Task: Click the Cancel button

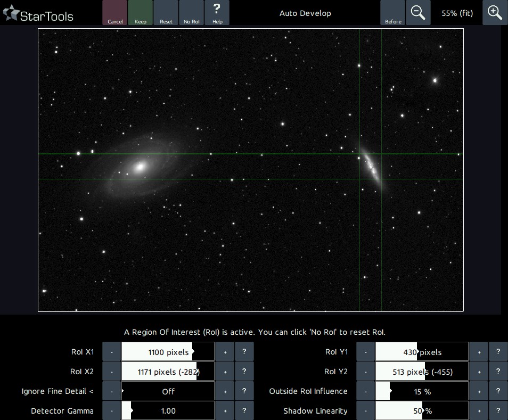Action: tap(115, 13)
